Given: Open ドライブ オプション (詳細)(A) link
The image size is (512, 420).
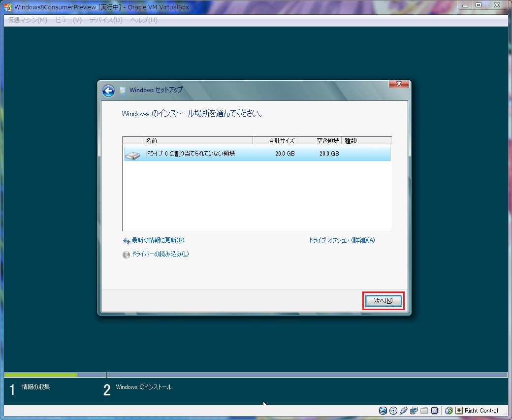Looking at the screenshot, I should click(x=342, y=240).
